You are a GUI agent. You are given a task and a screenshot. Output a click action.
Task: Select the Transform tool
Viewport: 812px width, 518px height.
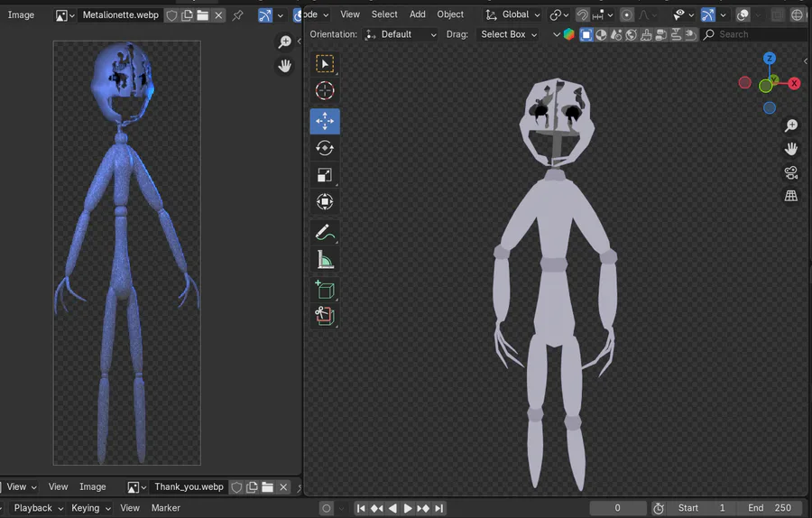click(325, 201)
